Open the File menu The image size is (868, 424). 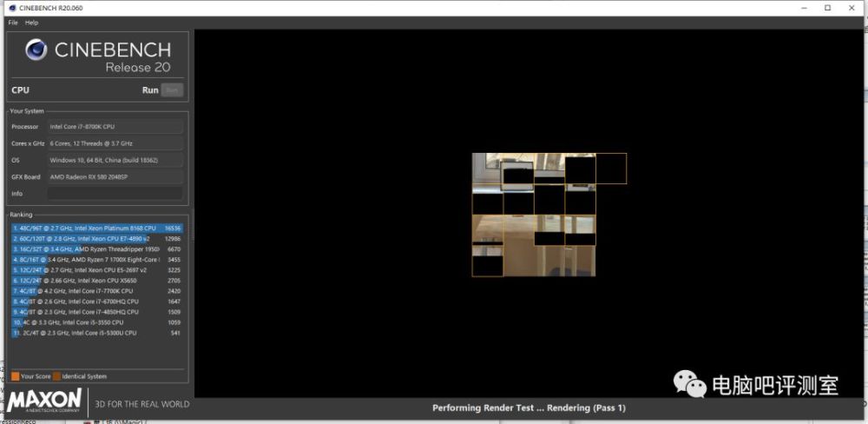tap(13, 23)
